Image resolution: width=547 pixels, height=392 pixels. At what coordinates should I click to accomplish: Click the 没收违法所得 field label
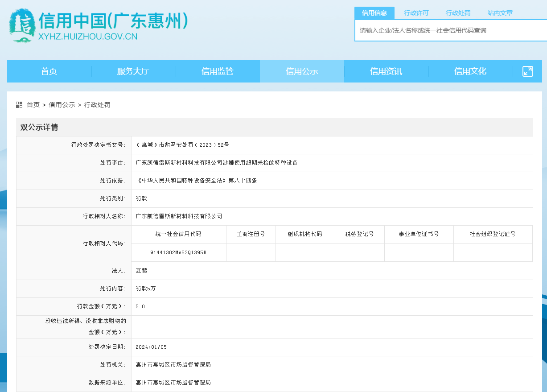click(86, 326)
